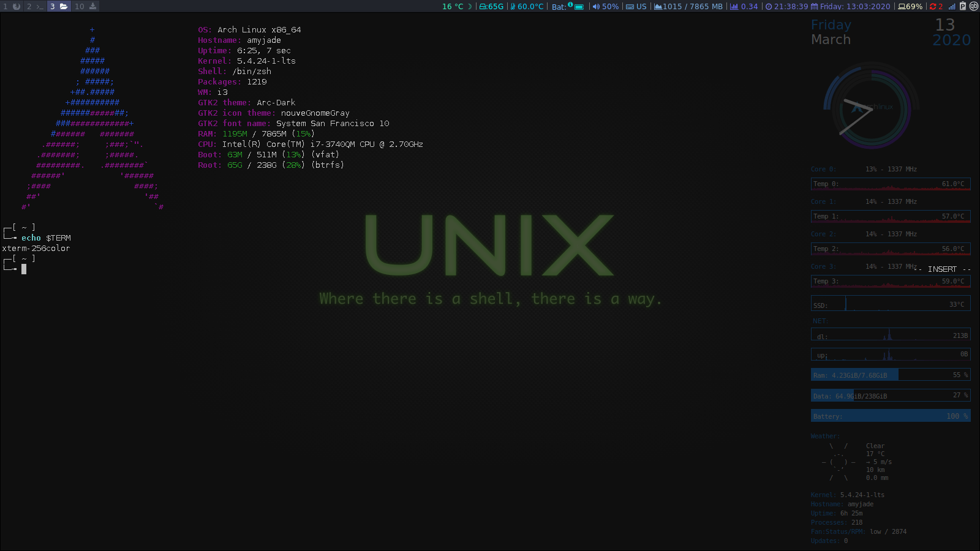980x551 pixels.
Task: Click the Data disk usage progress bar
Action: click(x=891, y=395)
